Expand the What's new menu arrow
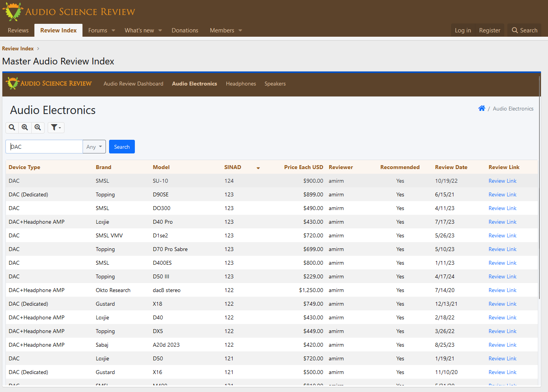 [x=160, y=30]
